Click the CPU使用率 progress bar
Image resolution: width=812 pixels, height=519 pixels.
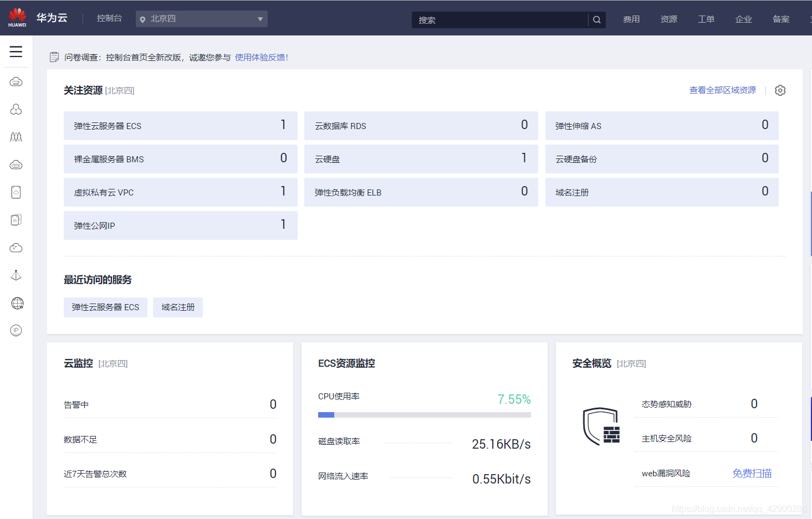pos(425,415)
